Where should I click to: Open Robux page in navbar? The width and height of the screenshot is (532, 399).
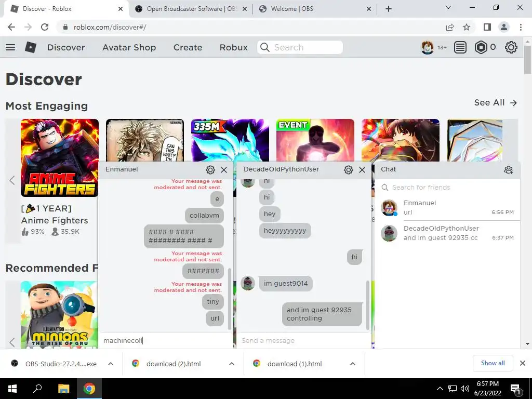[x=233, y=47]
